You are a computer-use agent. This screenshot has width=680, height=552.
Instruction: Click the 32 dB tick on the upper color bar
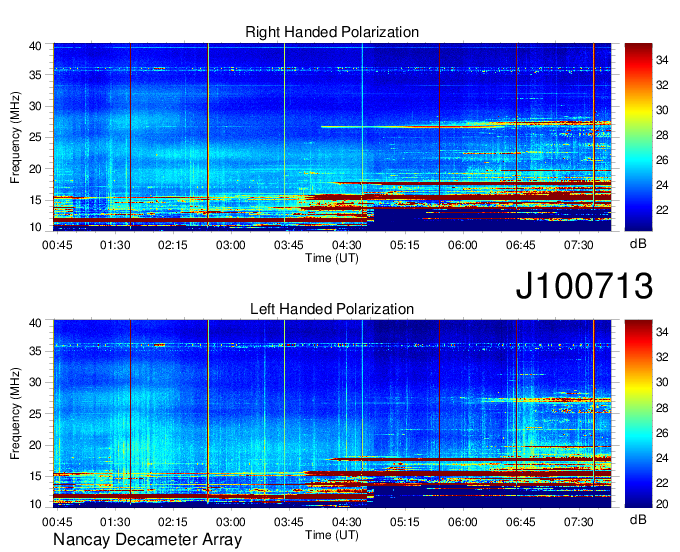[662, 85]
